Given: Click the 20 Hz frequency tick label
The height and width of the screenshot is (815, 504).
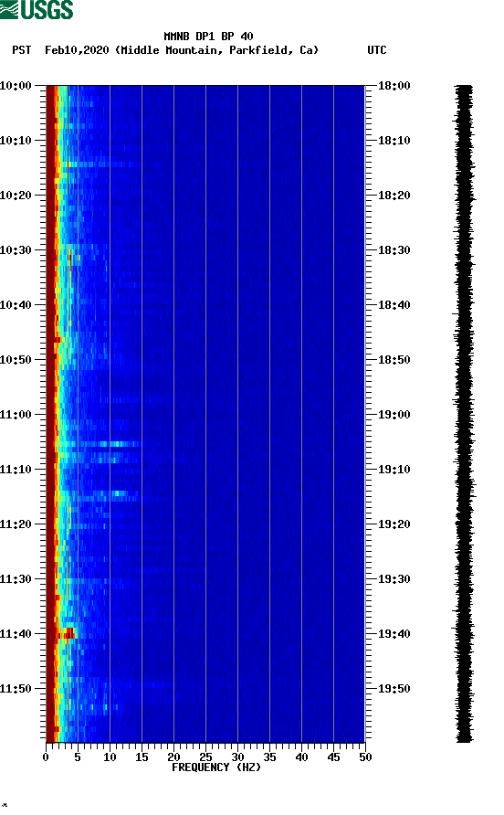Looking at the screenshot, I should pos(173,757).
